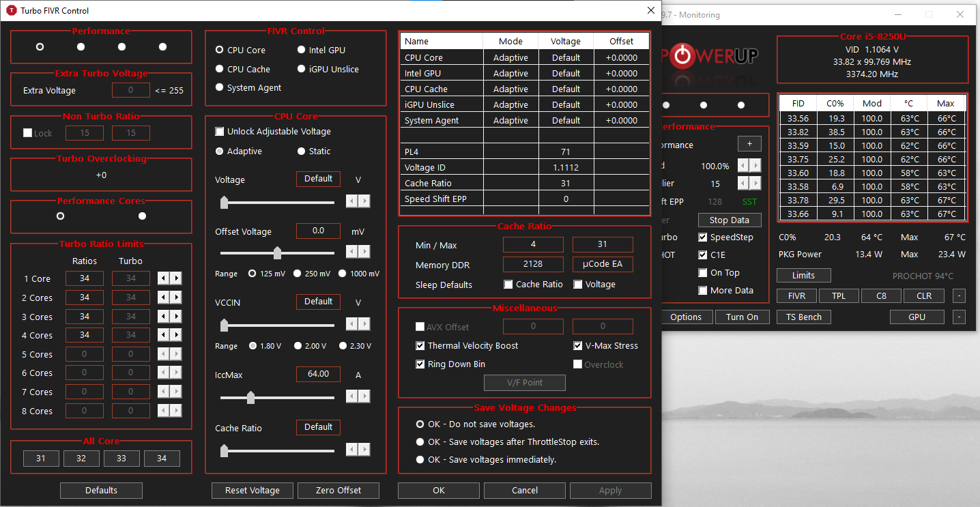980x507 pixels.
Task: Click the 1 Core Ratios field
Action: point(85,278)
